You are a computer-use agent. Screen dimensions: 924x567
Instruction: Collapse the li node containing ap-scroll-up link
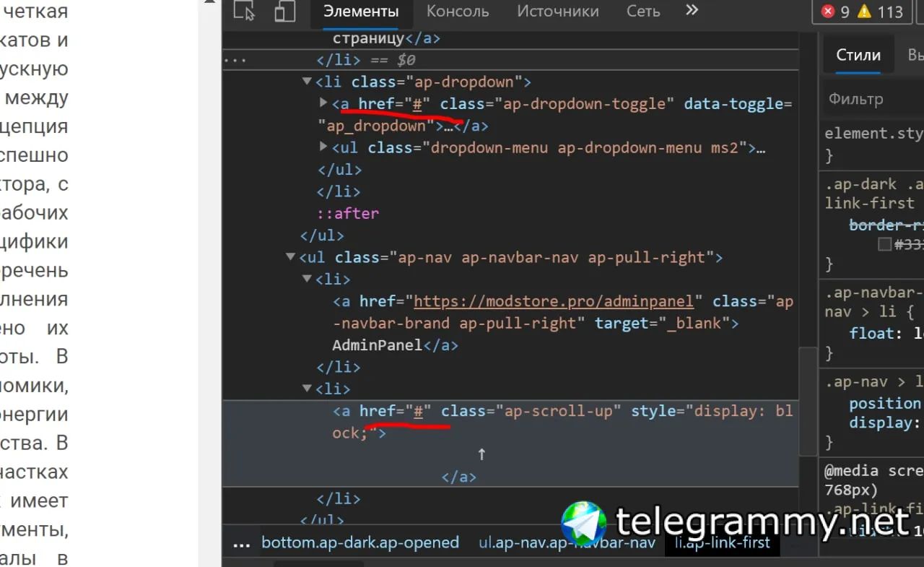tap(307, 389)
